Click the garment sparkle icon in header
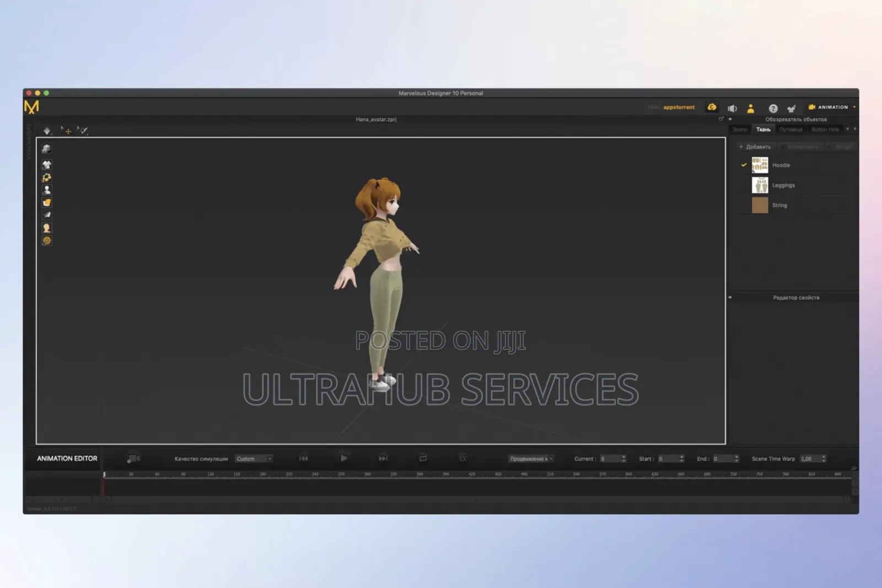The height and width of the screenshot is (588, 882). point(792,109)
